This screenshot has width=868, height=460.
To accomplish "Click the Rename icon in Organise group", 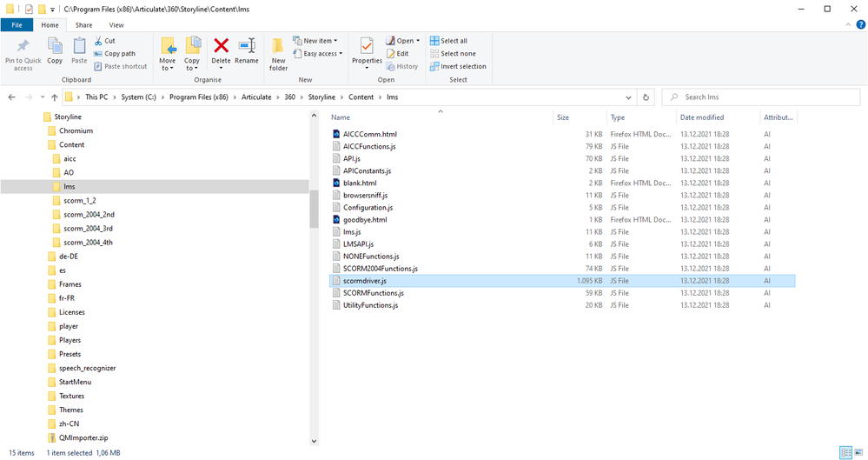I will [247, 47].
